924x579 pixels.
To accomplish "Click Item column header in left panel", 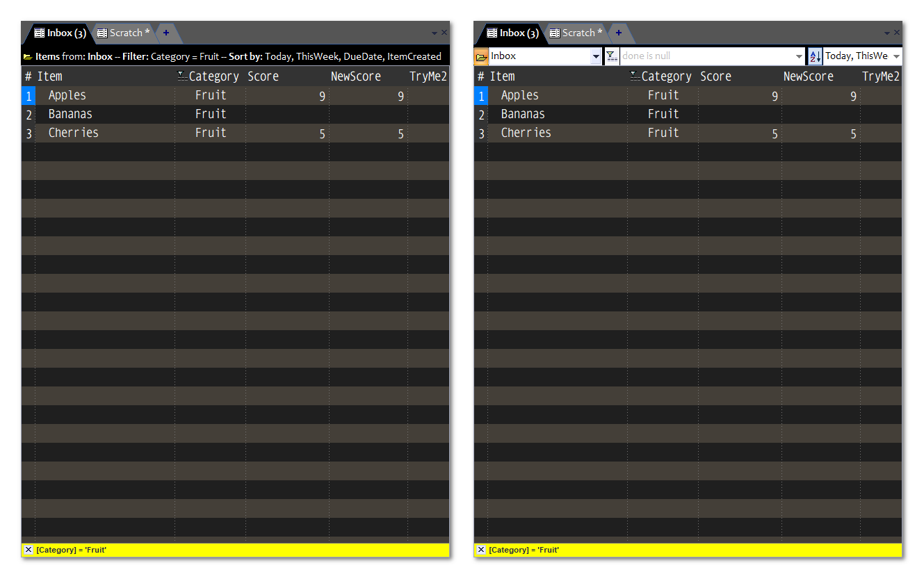I will pos(49,76).
